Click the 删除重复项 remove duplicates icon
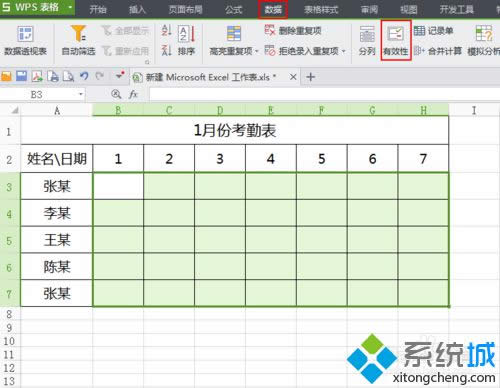 point(270,30)
